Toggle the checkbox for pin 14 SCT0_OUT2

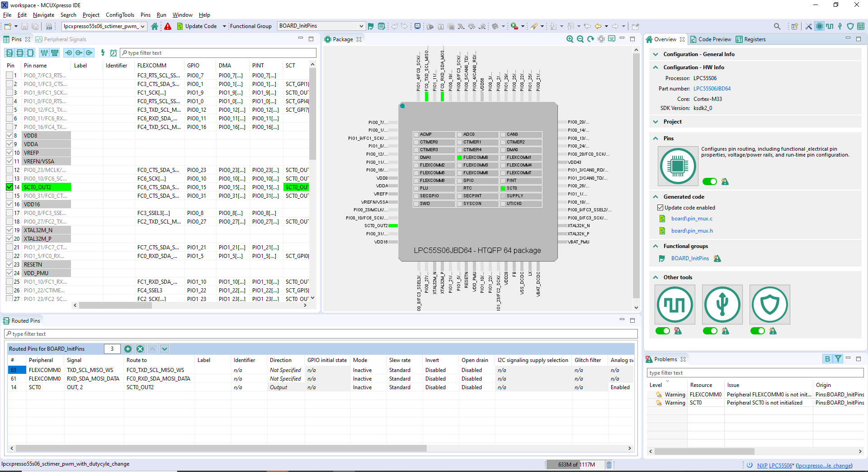(9, 187)
